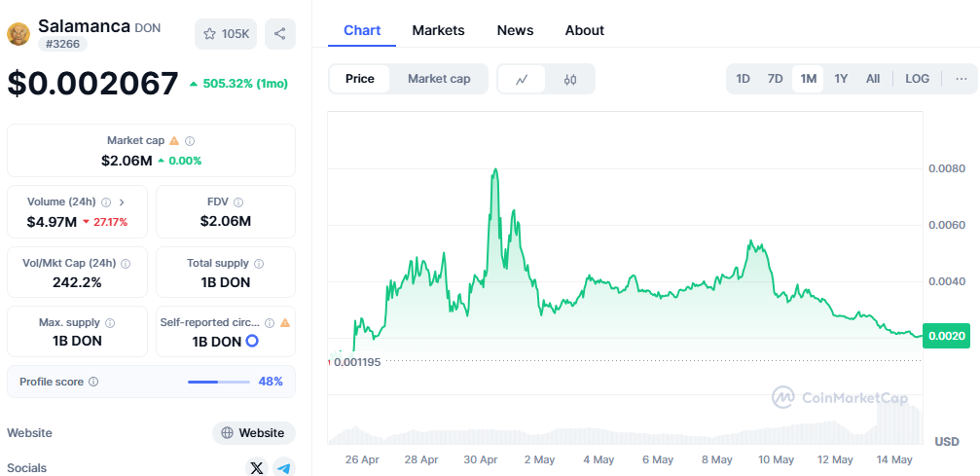Viewport: 980px width, 476px height.
Task: Open the share button
Action: 280,34
